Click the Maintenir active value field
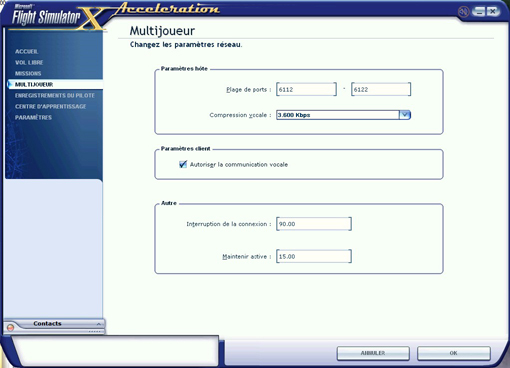This screenshot has height=368, width=510. pos(314,256)
